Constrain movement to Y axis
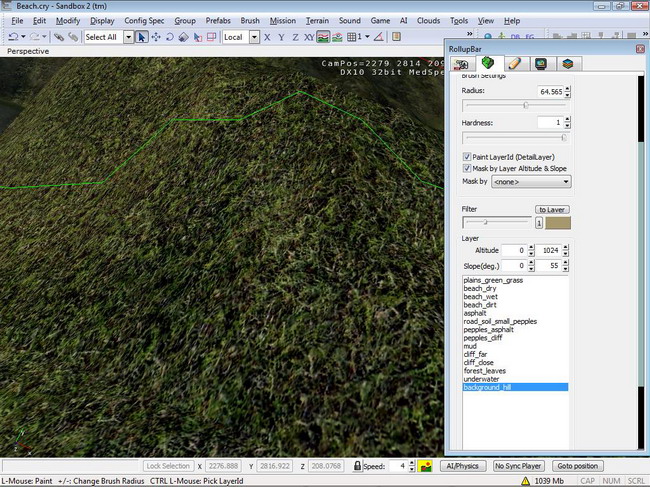The height and width of the screenshot is (487, 650). pos(281,37)
